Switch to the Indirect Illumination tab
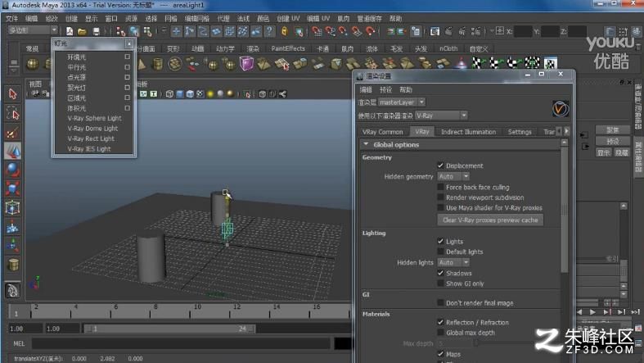 coord(468,132)
